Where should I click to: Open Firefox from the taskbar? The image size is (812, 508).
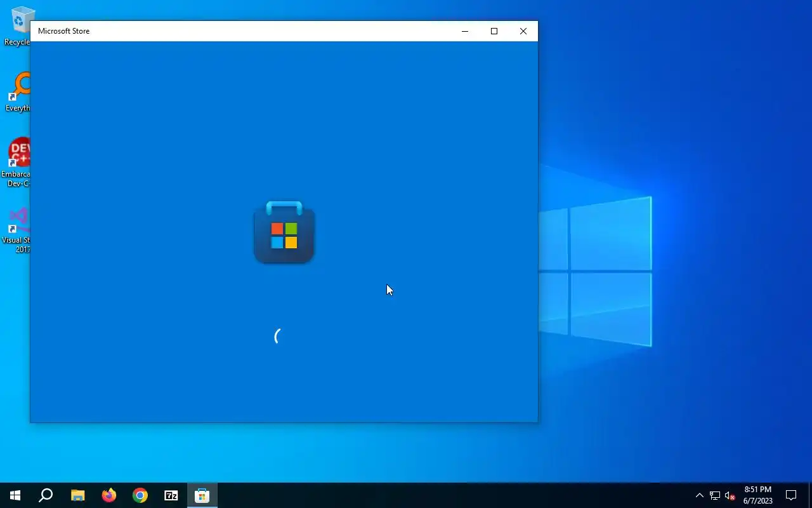pos(109,495)
